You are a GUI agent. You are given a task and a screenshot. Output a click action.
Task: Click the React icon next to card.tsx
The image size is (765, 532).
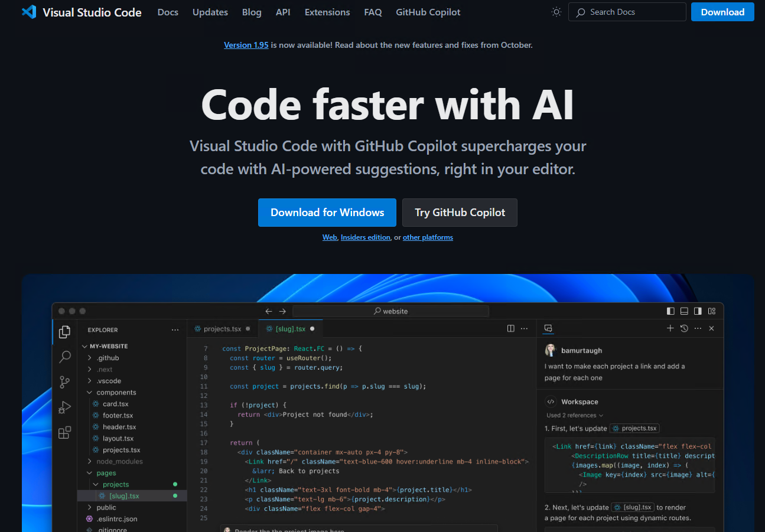(96, 404)
